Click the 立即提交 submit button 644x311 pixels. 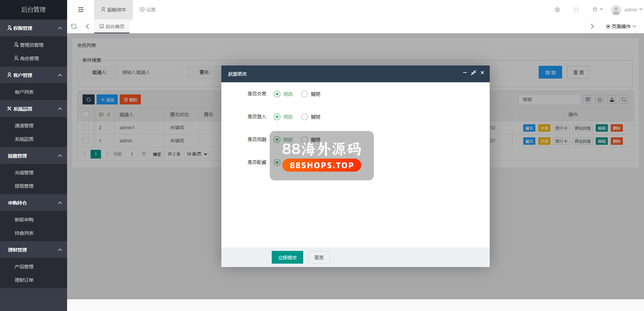coord(287,258)
